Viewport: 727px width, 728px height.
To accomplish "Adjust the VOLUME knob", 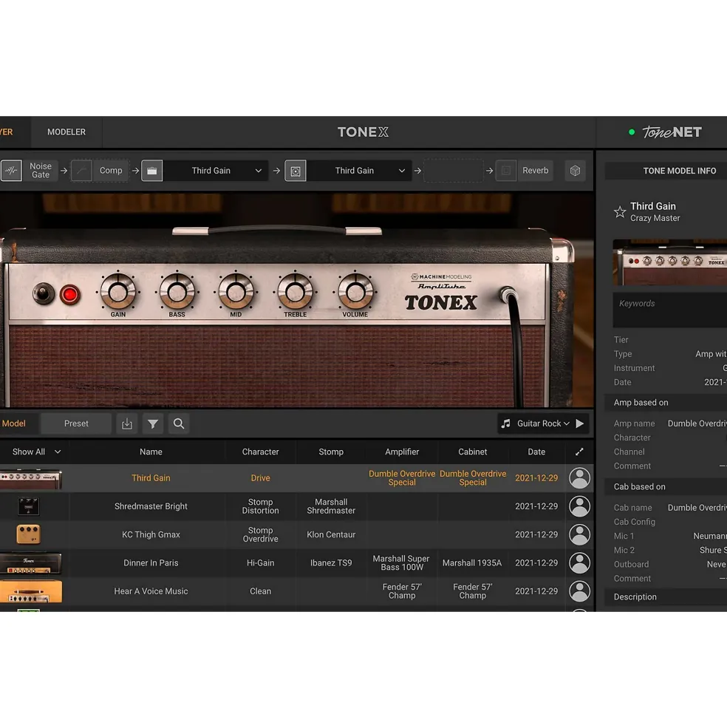I will click(x=355, y=292).
